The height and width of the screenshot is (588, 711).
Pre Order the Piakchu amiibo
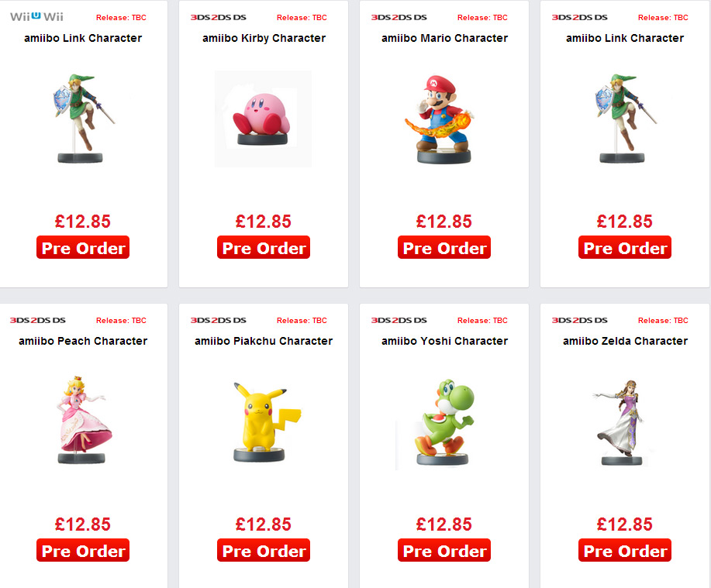point(264,550)
